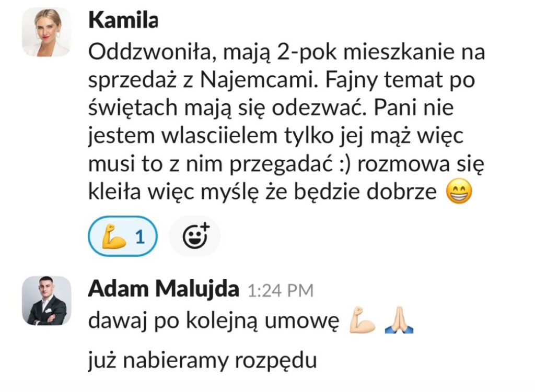
Task: Select the message "już nabieramy rozpędu"
Action: tap(203, 361)
